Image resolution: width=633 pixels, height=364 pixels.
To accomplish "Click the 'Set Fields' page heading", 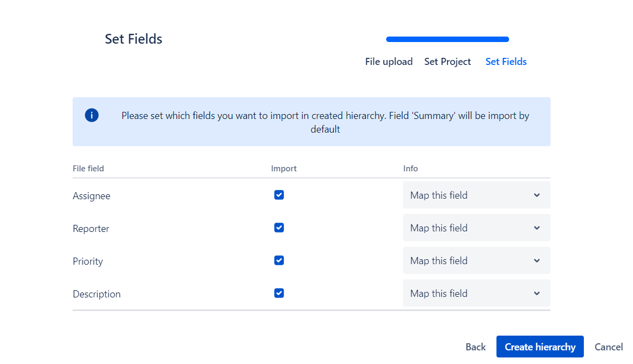I will [x=133, y=39].
